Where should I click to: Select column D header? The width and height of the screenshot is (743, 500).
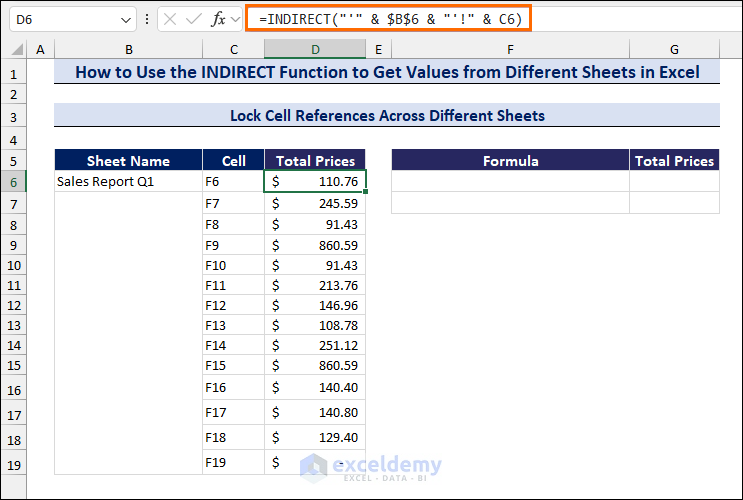pos(315,49)
